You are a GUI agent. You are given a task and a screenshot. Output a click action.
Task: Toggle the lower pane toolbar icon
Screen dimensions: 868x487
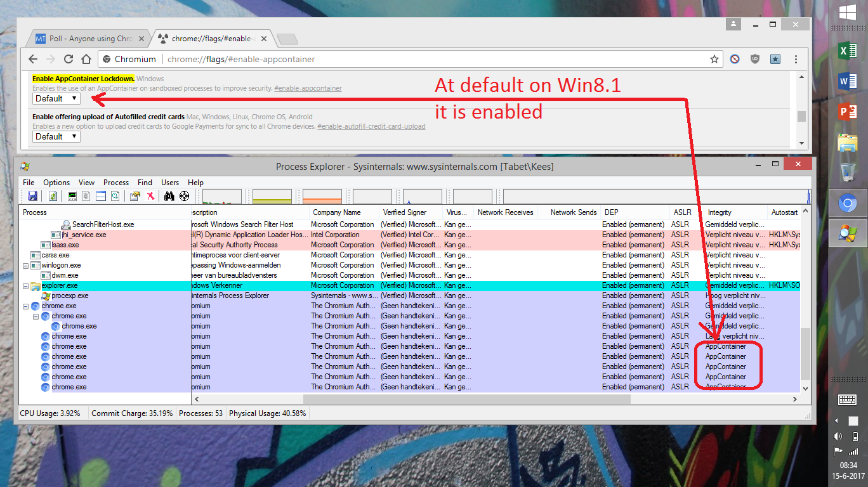(101, 196)
